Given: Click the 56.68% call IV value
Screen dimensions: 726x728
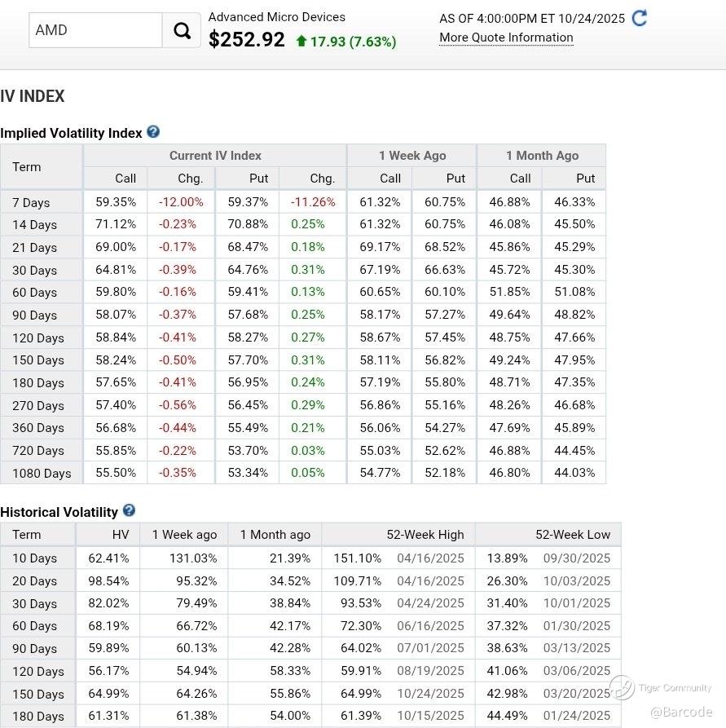Looking at the screenshot, I should click(x=116, y=428).
